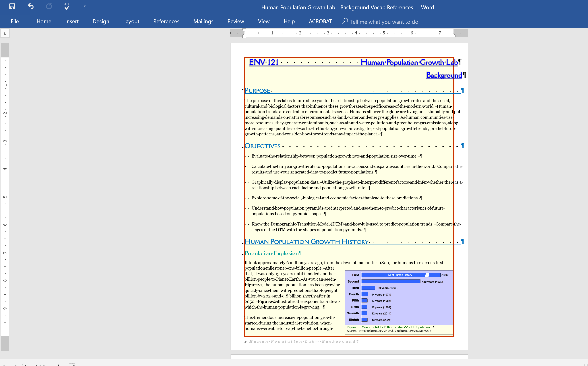Click 'All of Human History' bar in chart

click(x=401, y=275)
